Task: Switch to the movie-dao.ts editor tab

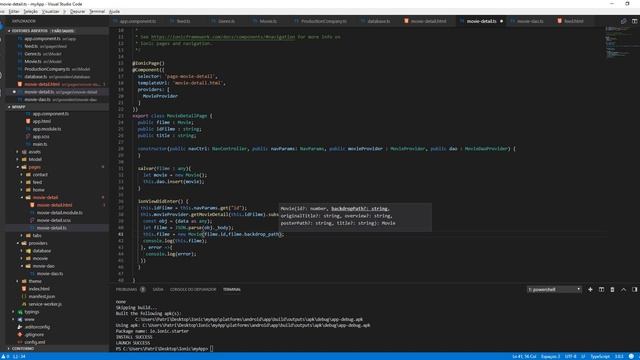Action: point(530,21)
